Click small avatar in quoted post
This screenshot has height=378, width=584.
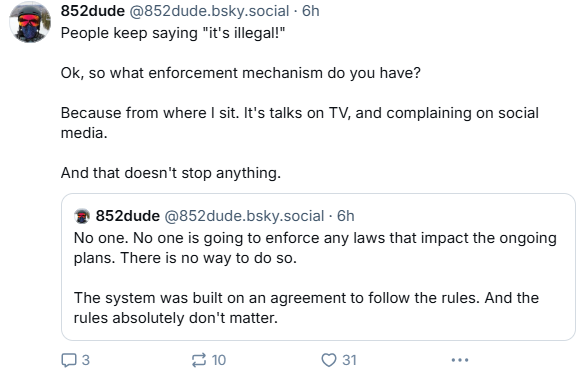(82, 216)
